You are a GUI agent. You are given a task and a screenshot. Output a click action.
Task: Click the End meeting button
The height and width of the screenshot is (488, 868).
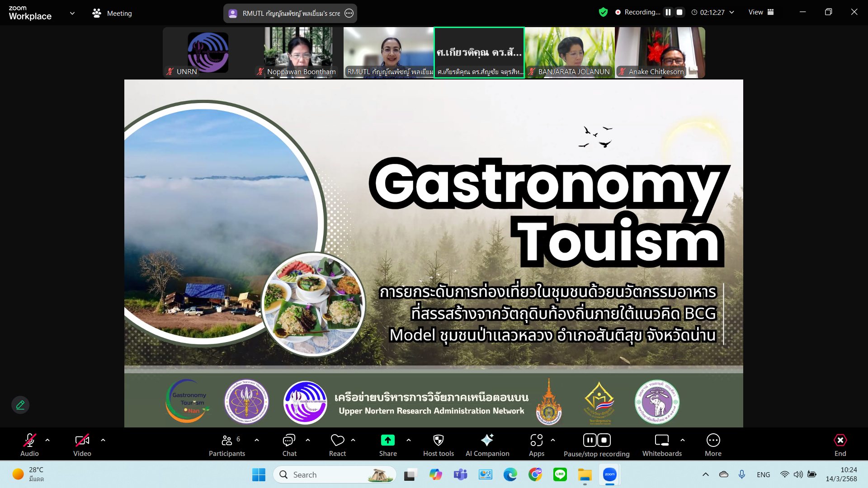click(840, 445)
